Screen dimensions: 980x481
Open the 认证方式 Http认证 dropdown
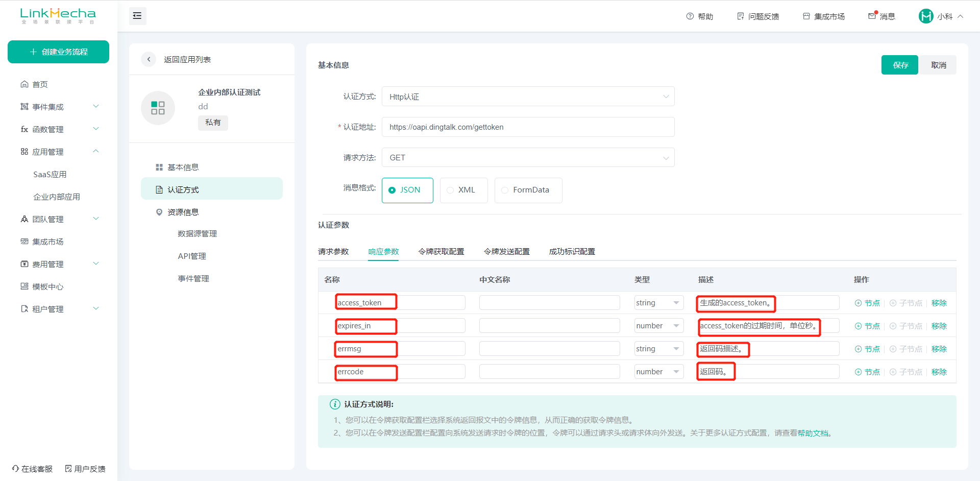pyautogui.click(x=528, y=97)
